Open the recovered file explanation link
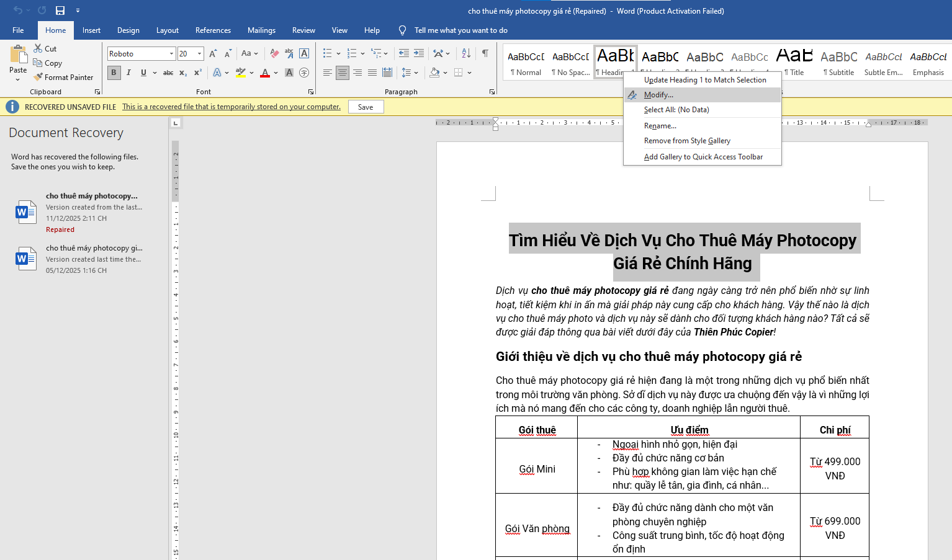The image size is (952, 560). coord(230,106)
